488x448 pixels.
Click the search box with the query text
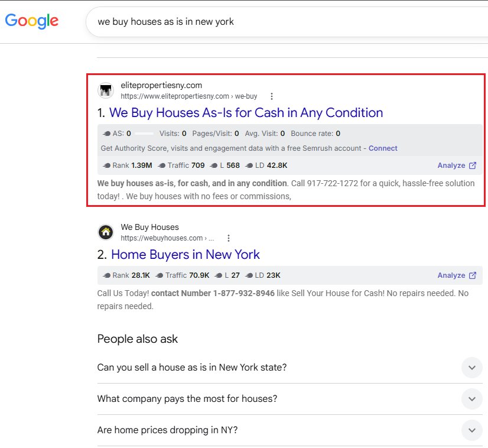[x=287, y=22]
